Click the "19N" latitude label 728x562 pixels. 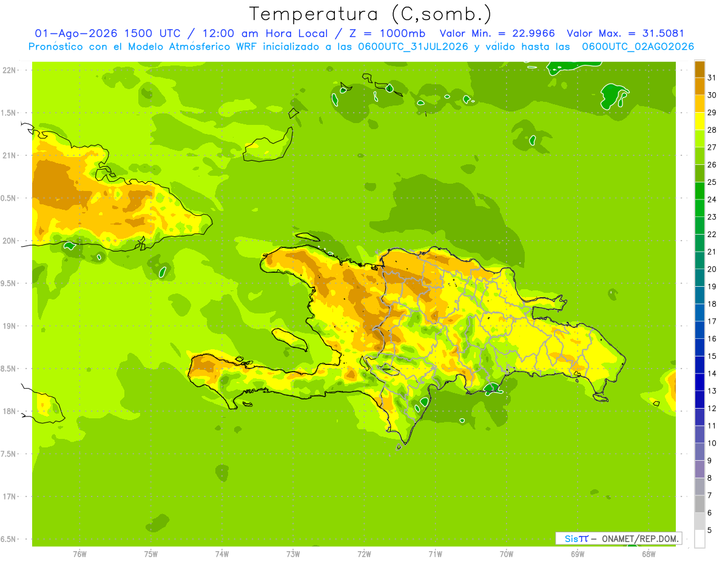click(8, 326)
